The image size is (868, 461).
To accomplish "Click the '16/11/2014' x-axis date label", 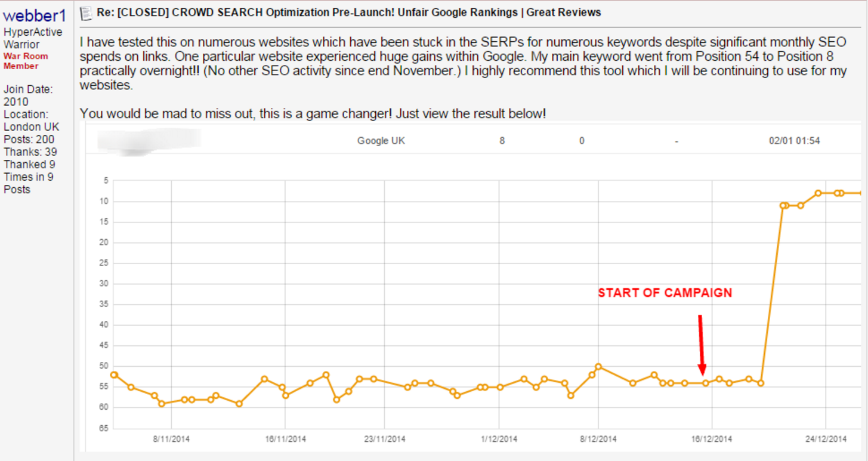I will [x=285, y=439].
